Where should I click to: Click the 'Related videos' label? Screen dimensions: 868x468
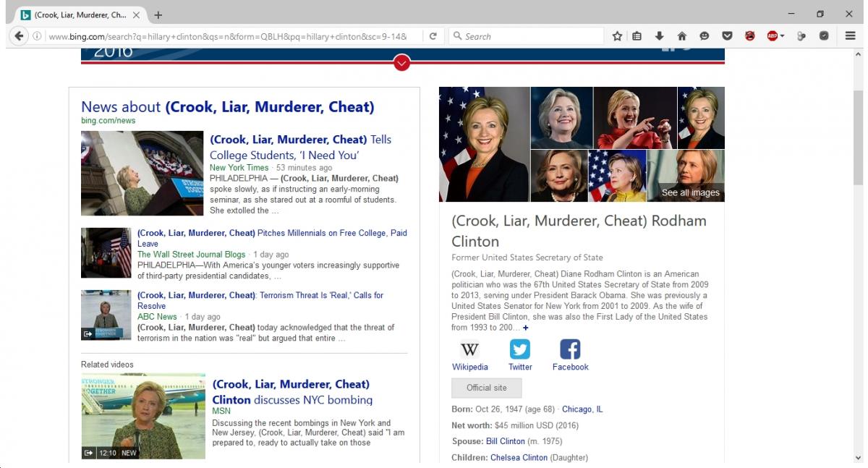point(107,365)
